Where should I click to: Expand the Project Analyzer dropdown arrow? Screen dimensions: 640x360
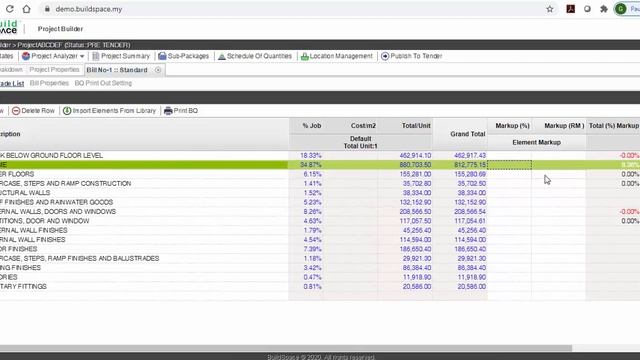pyautogui.click(x=82, y=56)
